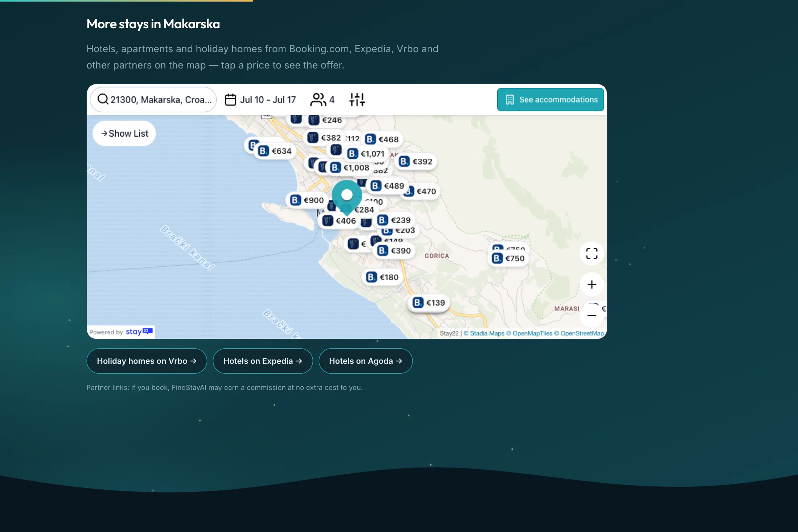Open the €382 Vrbo price marker

[x=324, y=138]
